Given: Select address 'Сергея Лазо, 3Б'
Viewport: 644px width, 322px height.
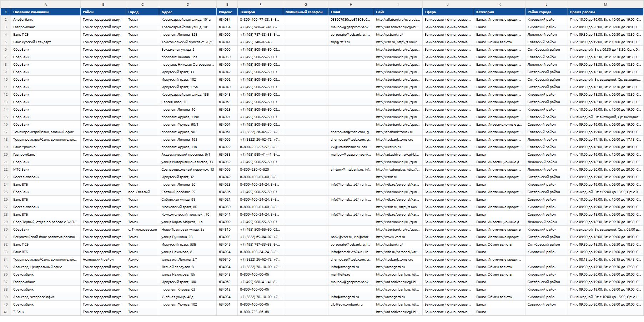Looking at the screenshot, I should tap(188, 102).
